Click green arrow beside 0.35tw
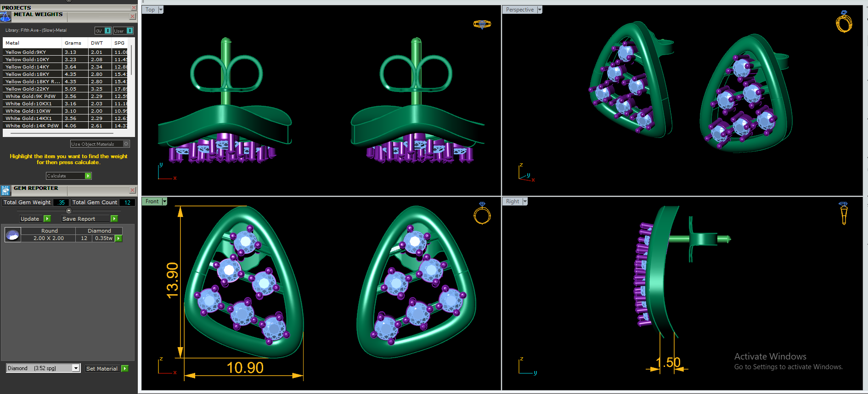Image resolution: width=868 pixels, height=394 pixels. pyautogui.click(x=118, y=239)
